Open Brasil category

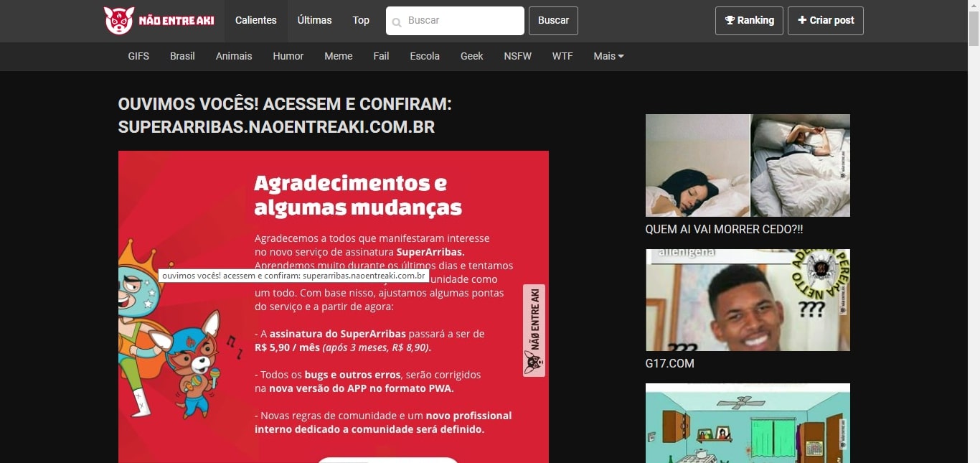pyautogui.click(x=182, y=56)
